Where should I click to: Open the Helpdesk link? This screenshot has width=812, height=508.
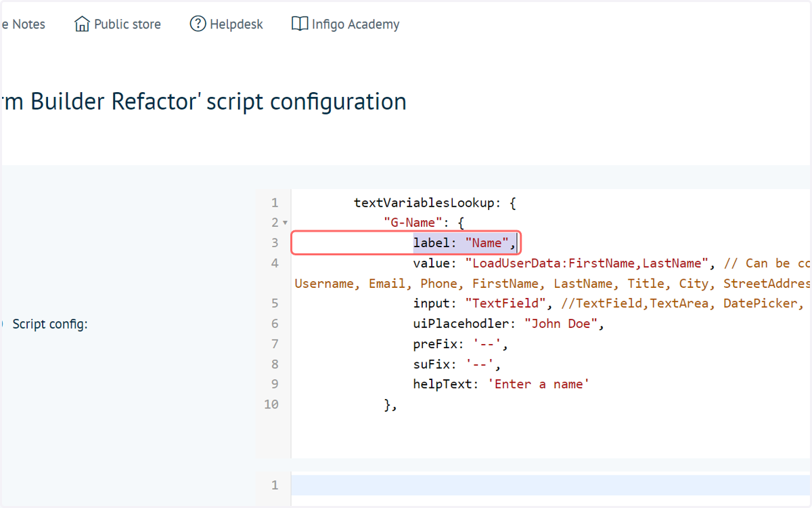pyautogui.click(x=227, y=24)
